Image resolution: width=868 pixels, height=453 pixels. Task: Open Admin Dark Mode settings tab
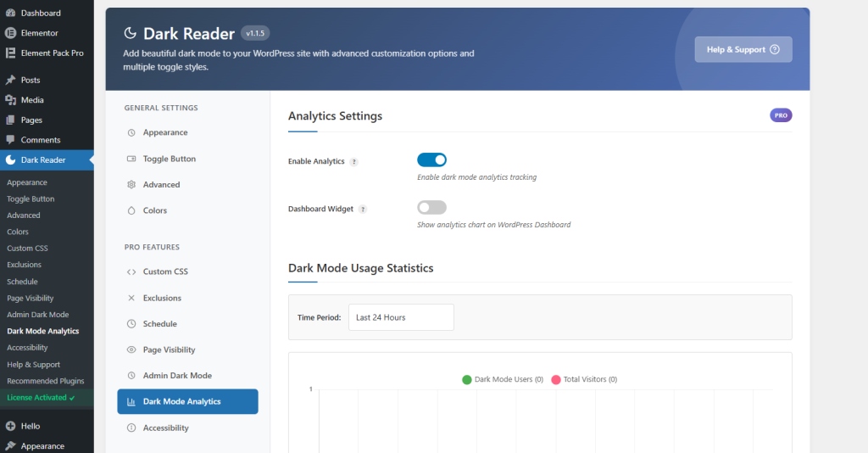point(187,376)
